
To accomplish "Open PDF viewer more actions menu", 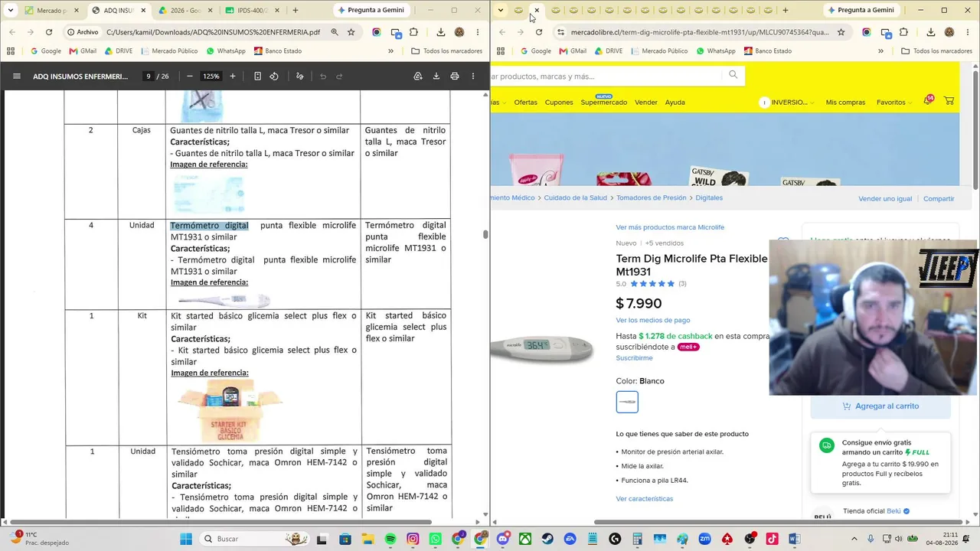I will [x=473, y=77].
